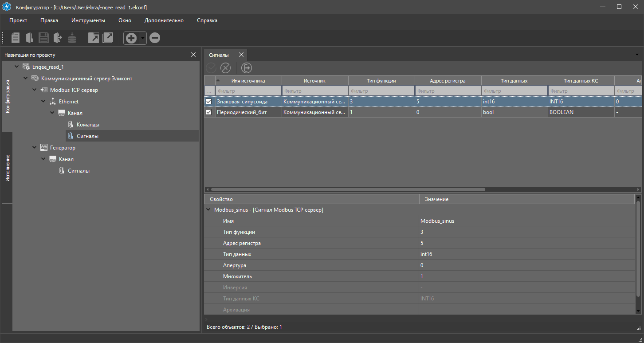
Task: Open the Инструменты menu
Action: tap(88, 20)
